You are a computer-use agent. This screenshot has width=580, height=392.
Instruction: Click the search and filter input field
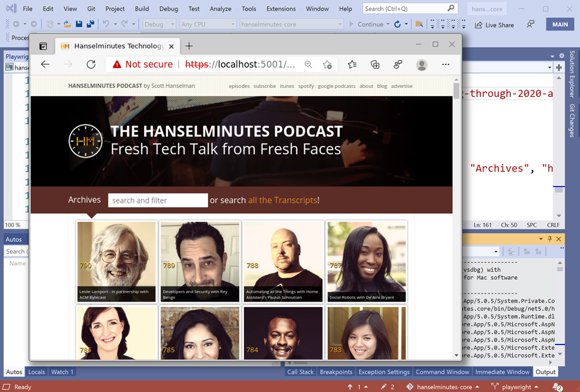click(x=157, y=200)
